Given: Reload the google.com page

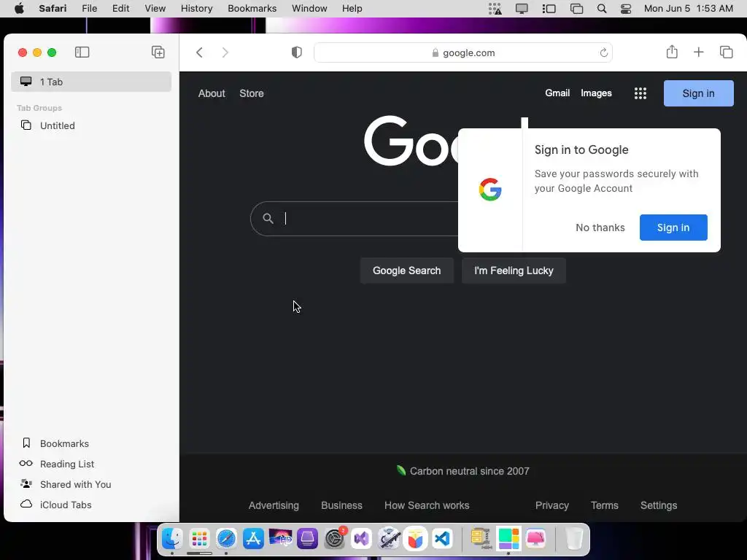Looking at the screenshot, I should (x=603, y=52).
